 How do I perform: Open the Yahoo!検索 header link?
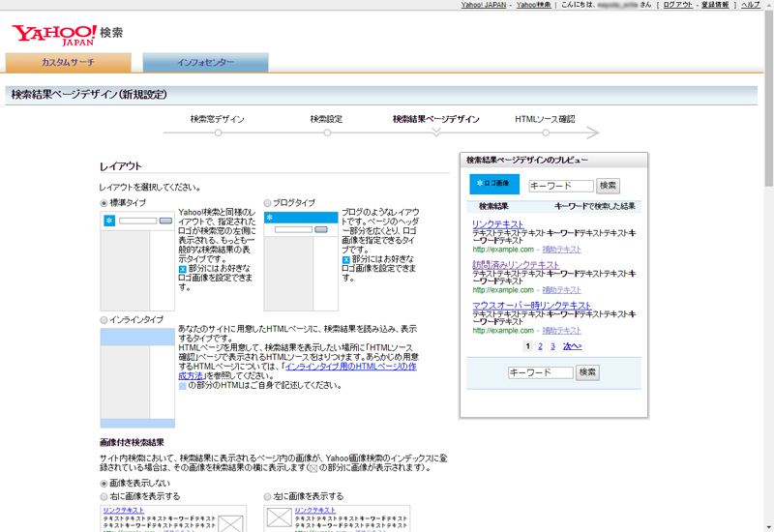(x=533, y=5)
